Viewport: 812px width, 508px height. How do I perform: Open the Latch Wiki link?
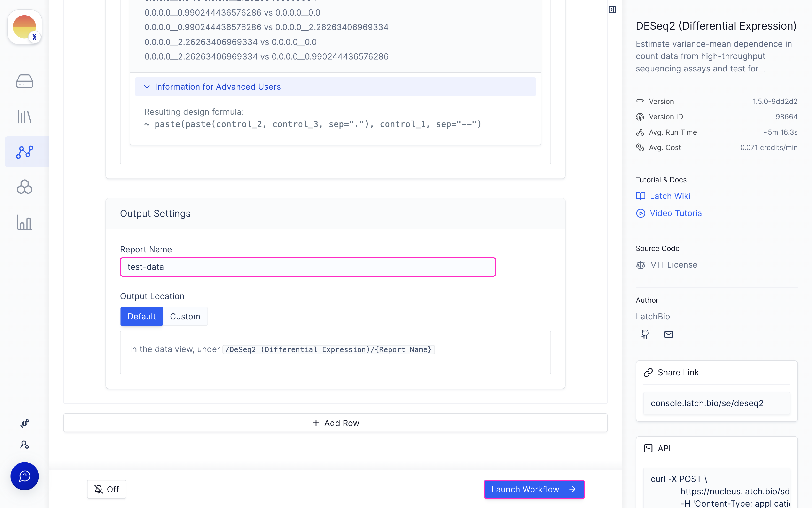670,196
